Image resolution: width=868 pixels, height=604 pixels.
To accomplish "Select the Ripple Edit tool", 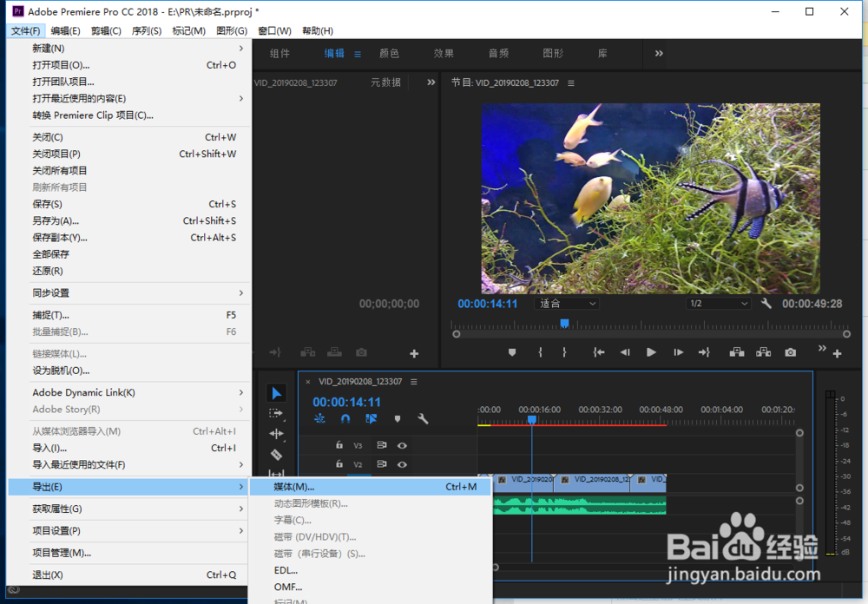I will click(x=276, y=434).
